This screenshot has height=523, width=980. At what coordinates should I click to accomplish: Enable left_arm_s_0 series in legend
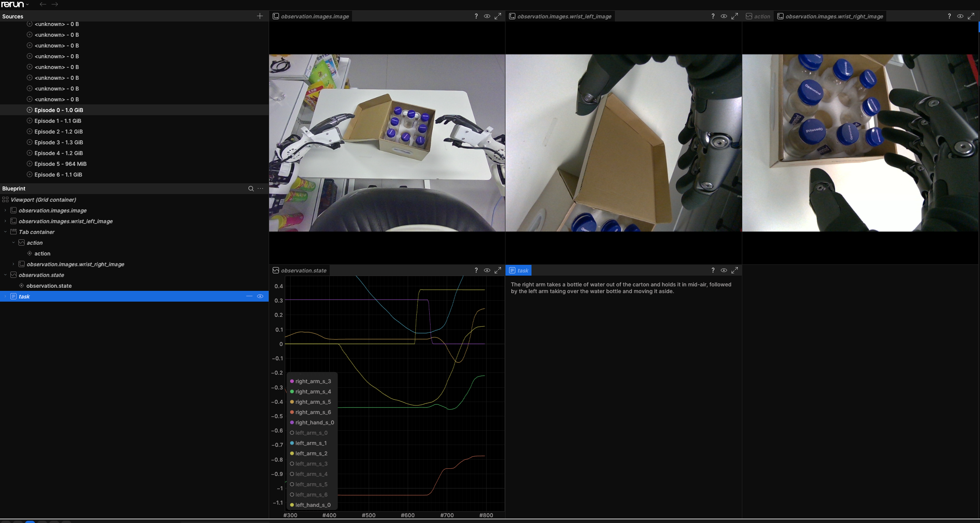[309, 433]
